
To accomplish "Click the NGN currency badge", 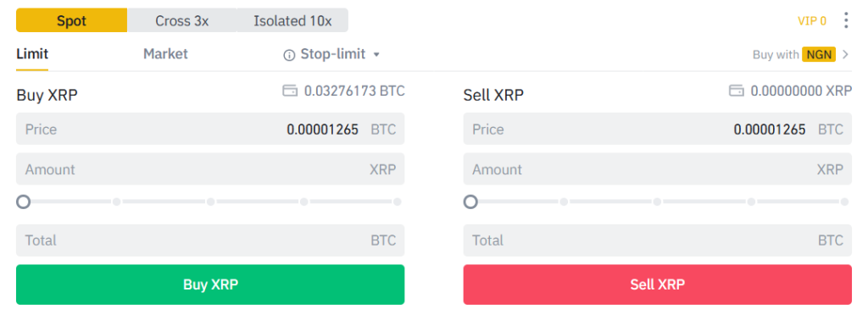I will [819, 54].
